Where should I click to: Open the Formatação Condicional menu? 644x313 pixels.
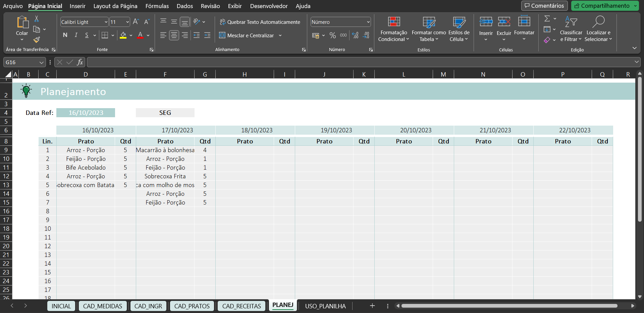click(x=393, y=30)
